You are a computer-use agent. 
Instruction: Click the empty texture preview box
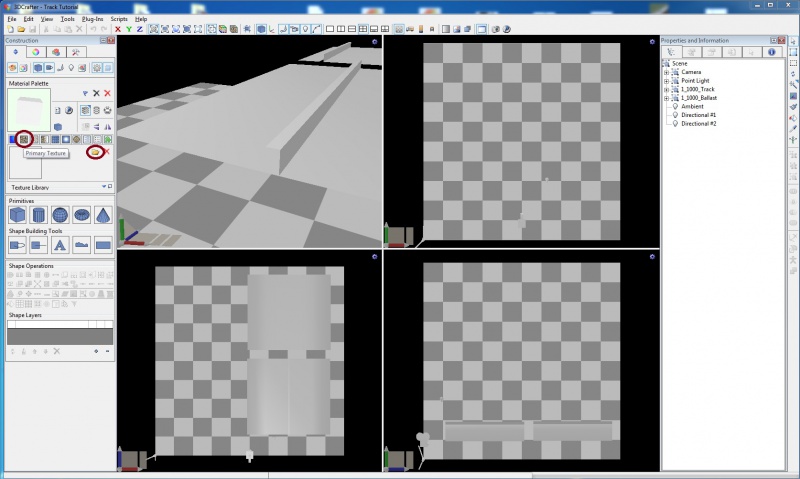(25, 163)
